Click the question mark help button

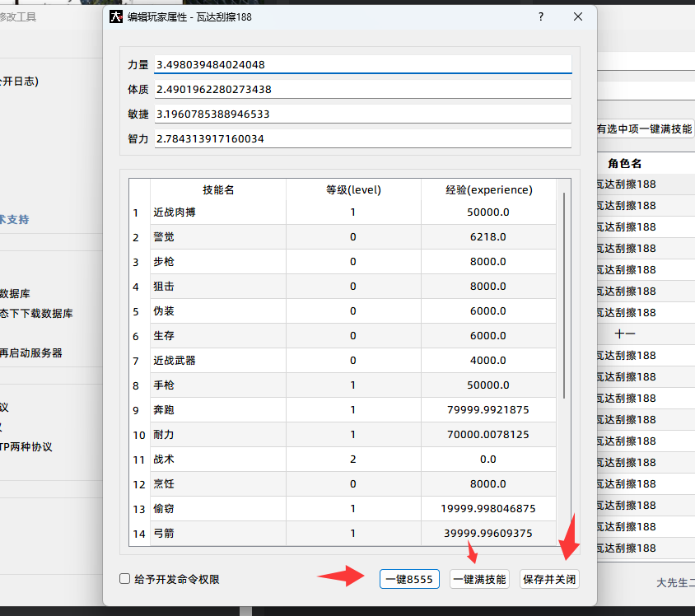(541, 16)
